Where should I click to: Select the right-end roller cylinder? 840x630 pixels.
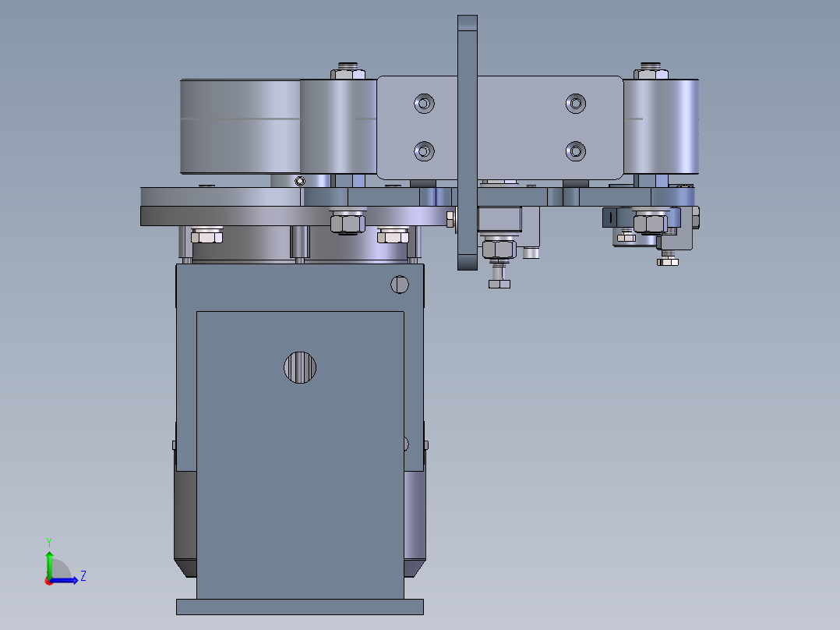[x=661, y=126]
